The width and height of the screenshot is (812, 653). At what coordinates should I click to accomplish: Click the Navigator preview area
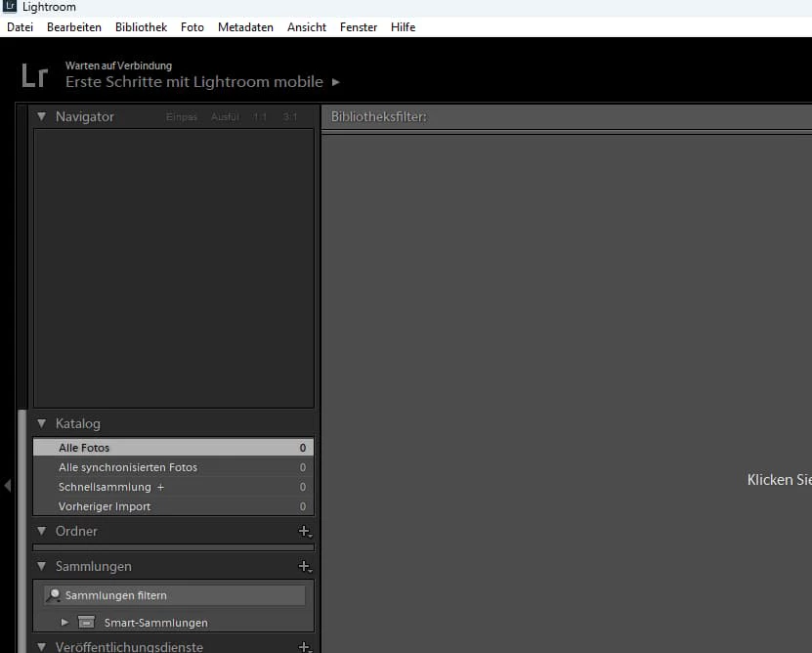pyautogui.click(x=174, y=269)
